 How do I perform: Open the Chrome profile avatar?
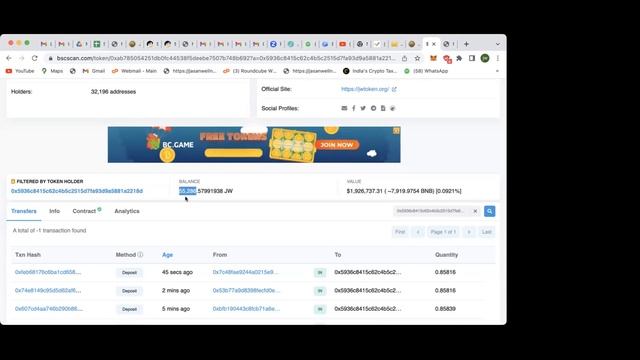(485, 58)
